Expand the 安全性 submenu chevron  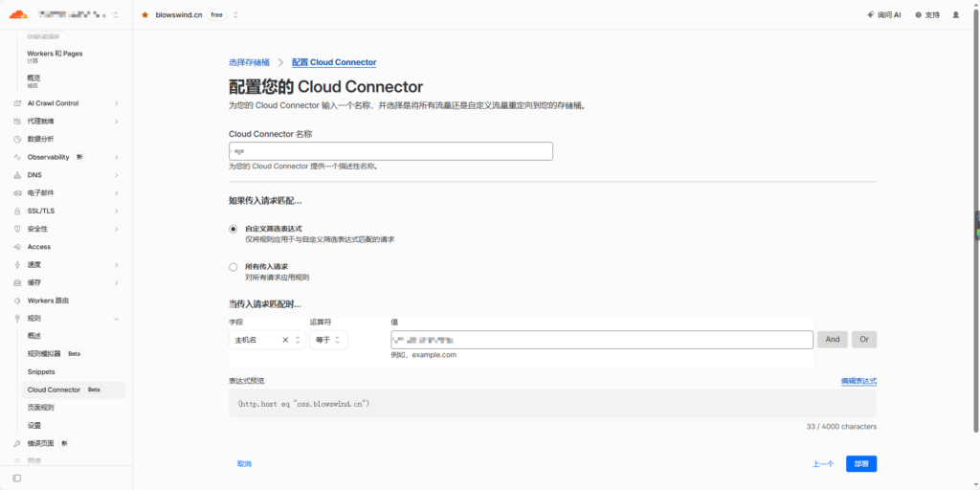point(116,229)
